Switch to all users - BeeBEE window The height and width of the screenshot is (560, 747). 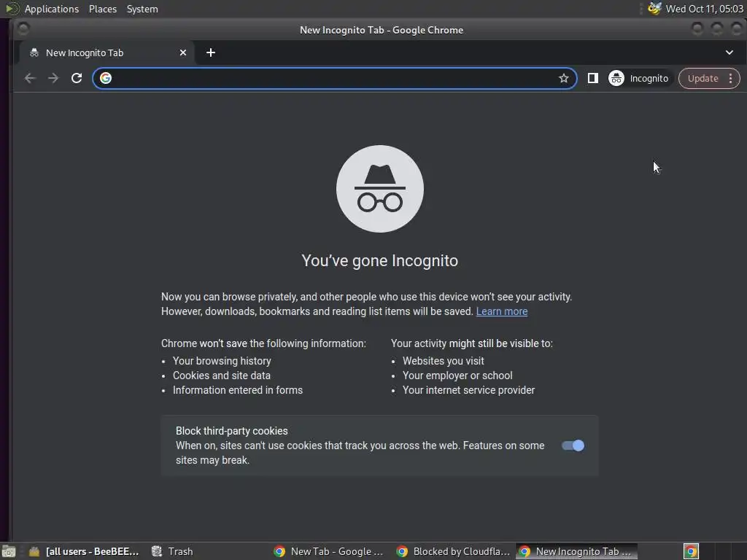pyautogui.click(x=83, y=551)
